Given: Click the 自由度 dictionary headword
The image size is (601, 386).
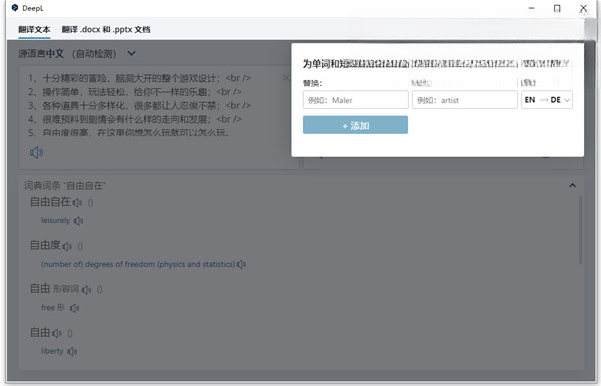Looking at the screenshot, I should click(x=45, y=245).
